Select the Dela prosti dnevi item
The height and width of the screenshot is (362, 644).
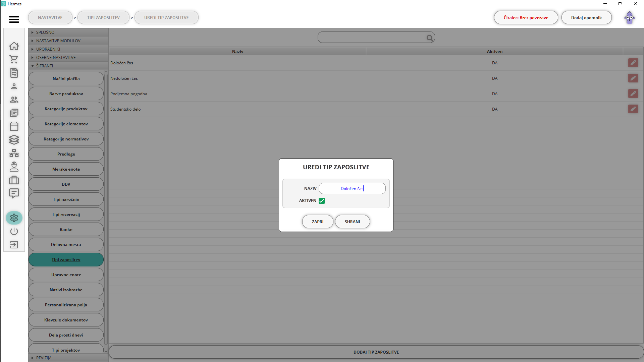click(x=66, y=335)
